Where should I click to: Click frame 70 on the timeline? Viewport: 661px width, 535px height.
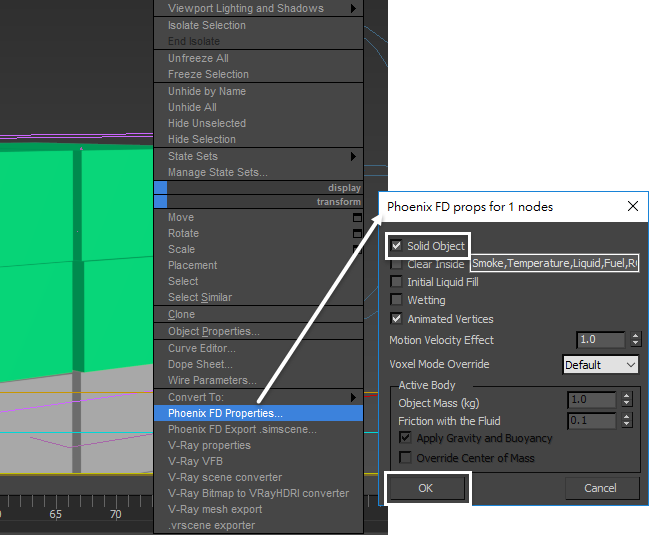[x=116, y=514]
